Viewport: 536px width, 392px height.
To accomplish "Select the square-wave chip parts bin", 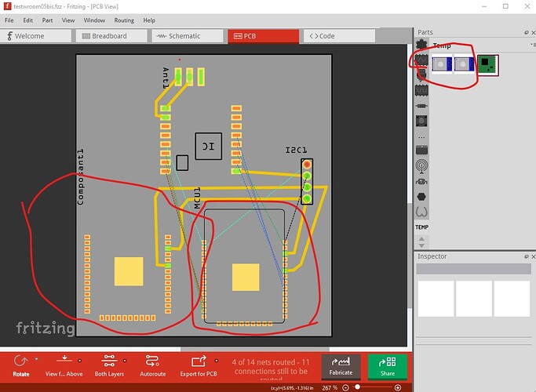I will pyautogui.click(x=421, y=90).
